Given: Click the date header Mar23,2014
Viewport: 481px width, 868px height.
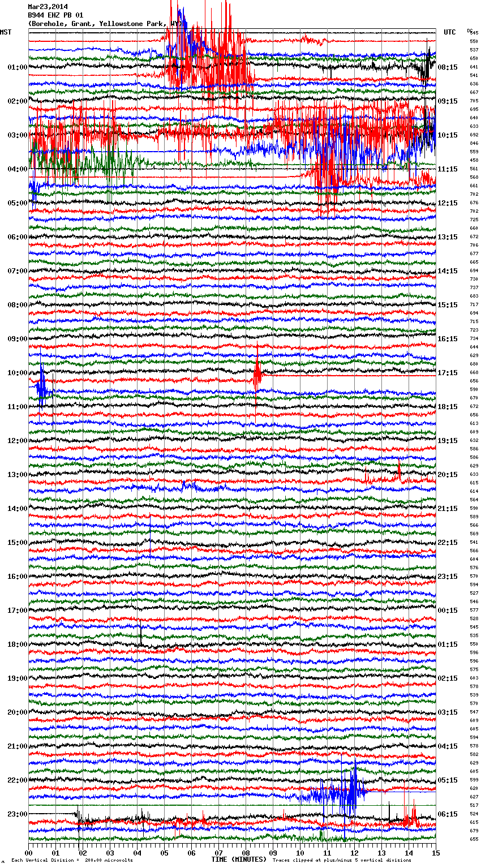Looking at the screenshot, I should pos(48,7).
